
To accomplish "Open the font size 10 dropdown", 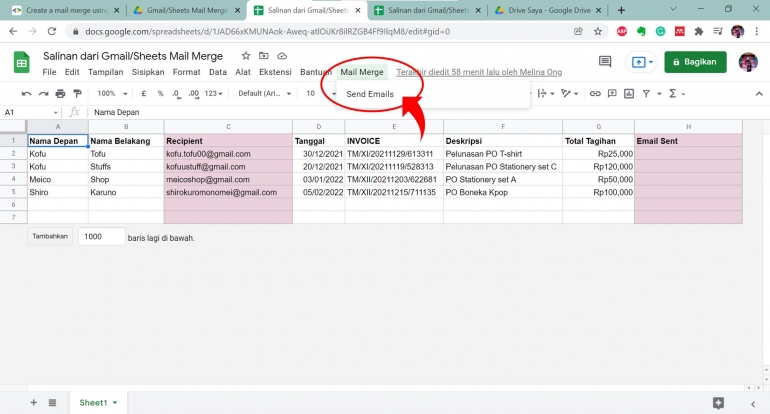I will (321, 93).
